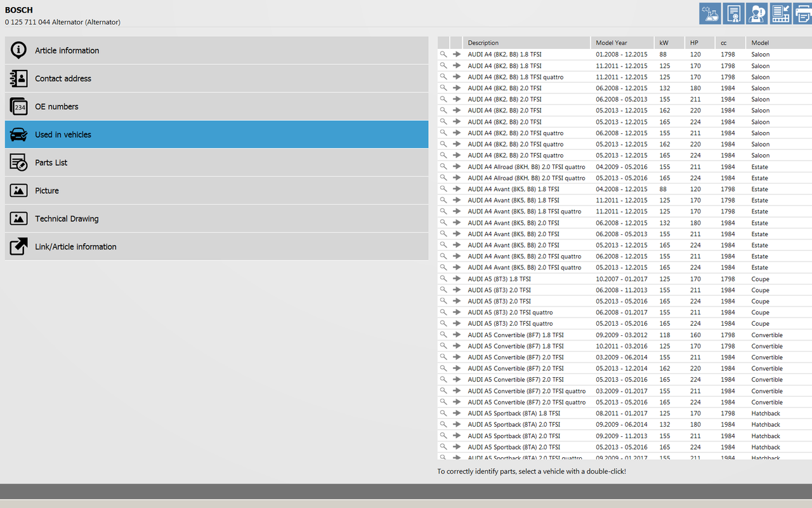Click magnifier for A5 (8T3) 2.0 TFSI quattro 224 HP
The image size is (812, 508).
click(443, 323)
